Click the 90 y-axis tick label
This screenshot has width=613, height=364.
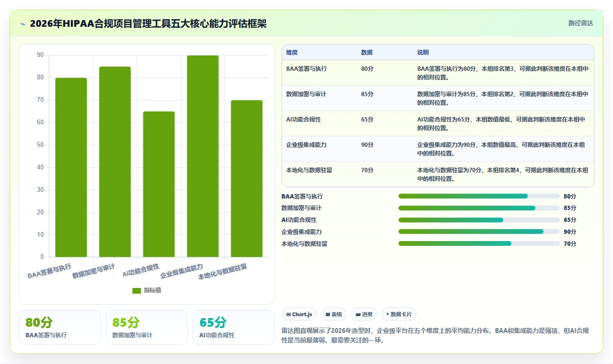40,55
